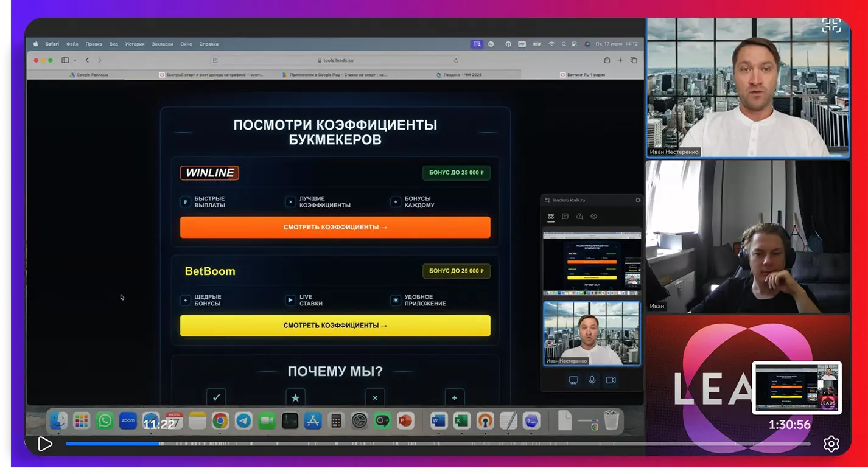Click the Почему мы? heading
The width and height of the screenshot is (868, 474).
coord(335,372)
